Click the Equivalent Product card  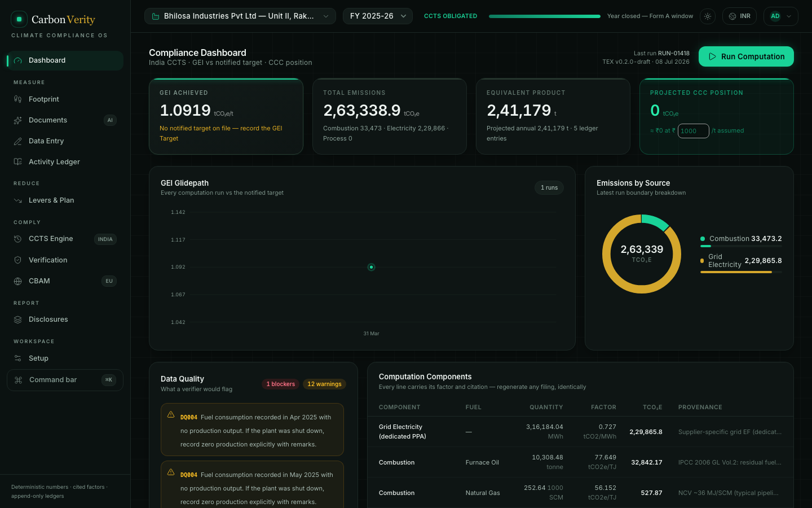(x=553, y=116)
